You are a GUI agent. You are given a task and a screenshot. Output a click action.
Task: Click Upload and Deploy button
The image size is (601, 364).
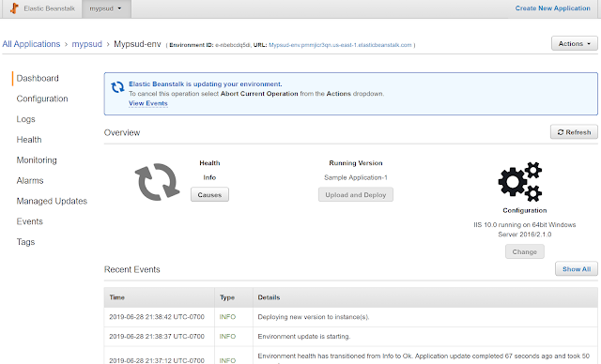pos(355,194)
